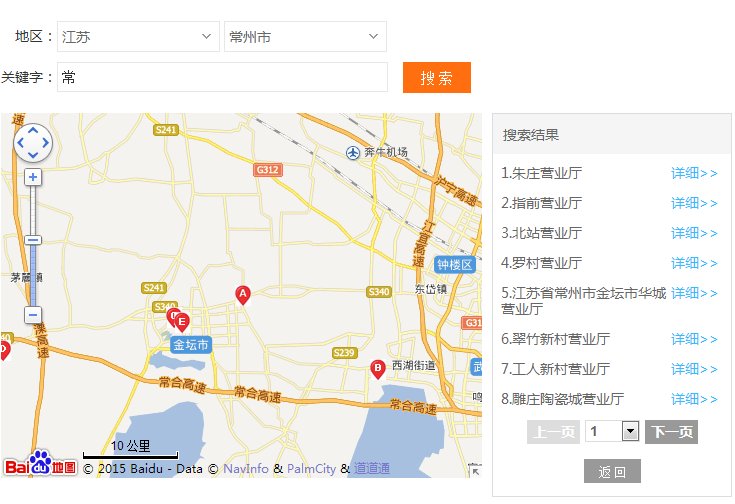Click the S340 badge near 东岱镇
Screen dimensions: 735x504
click(379, 292)
